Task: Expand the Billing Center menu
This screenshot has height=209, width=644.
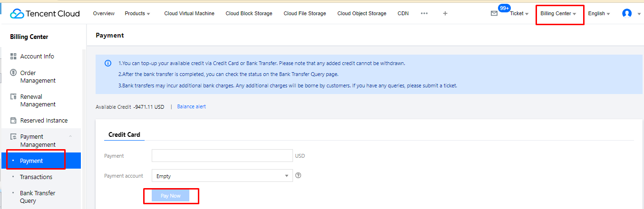Action: (558, 13)
